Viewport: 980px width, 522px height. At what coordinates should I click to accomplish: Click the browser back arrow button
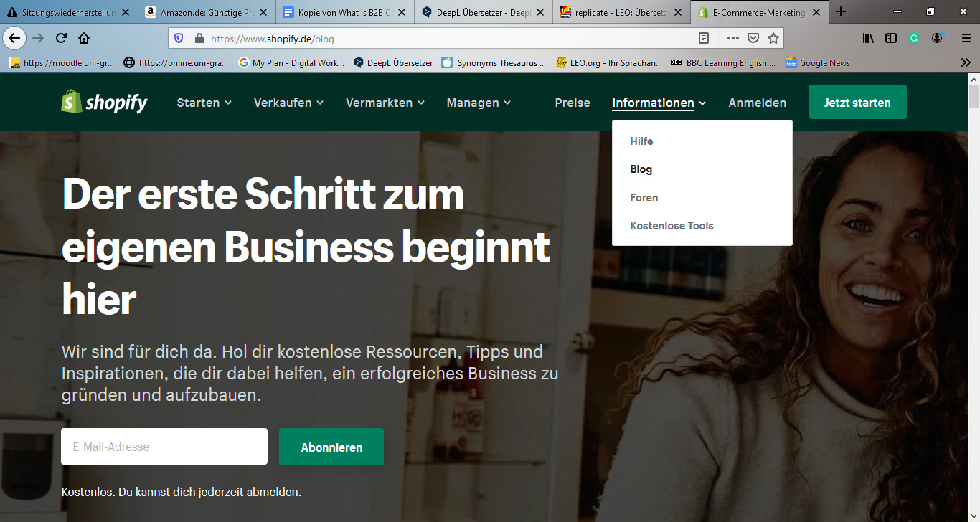pos(14,38)
